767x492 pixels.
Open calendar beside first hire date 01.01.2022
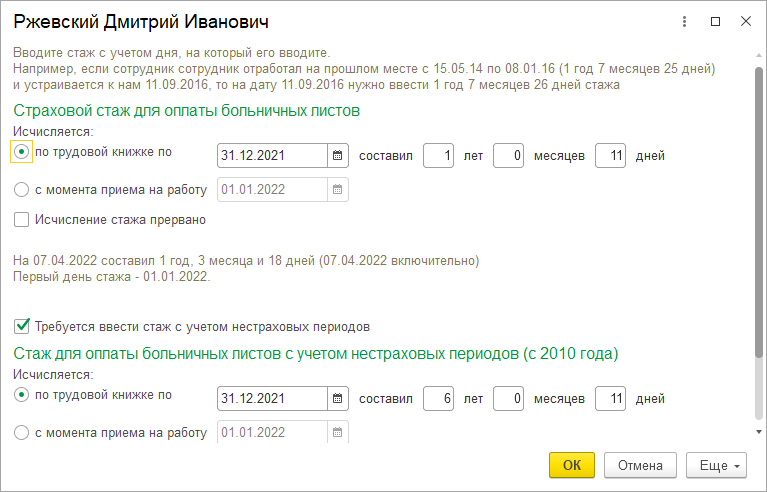click(x=338, y=189)
